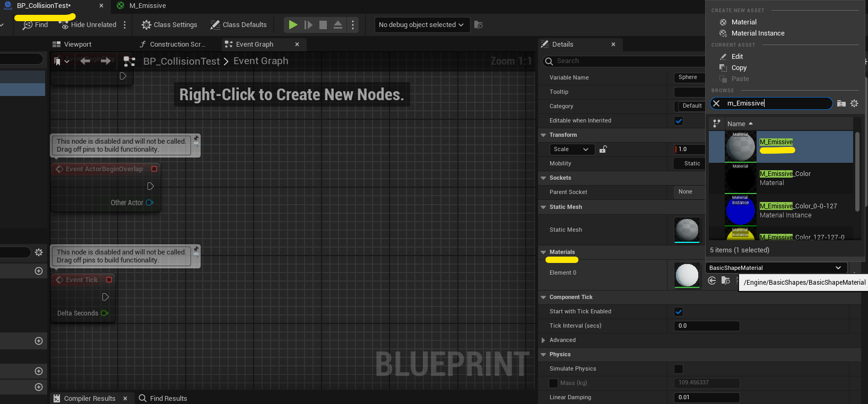Image resolution: width=868 pixels, height=404 pixels.
Task: Use selected asset arrow under material dropdown
Action: point(712,280)
